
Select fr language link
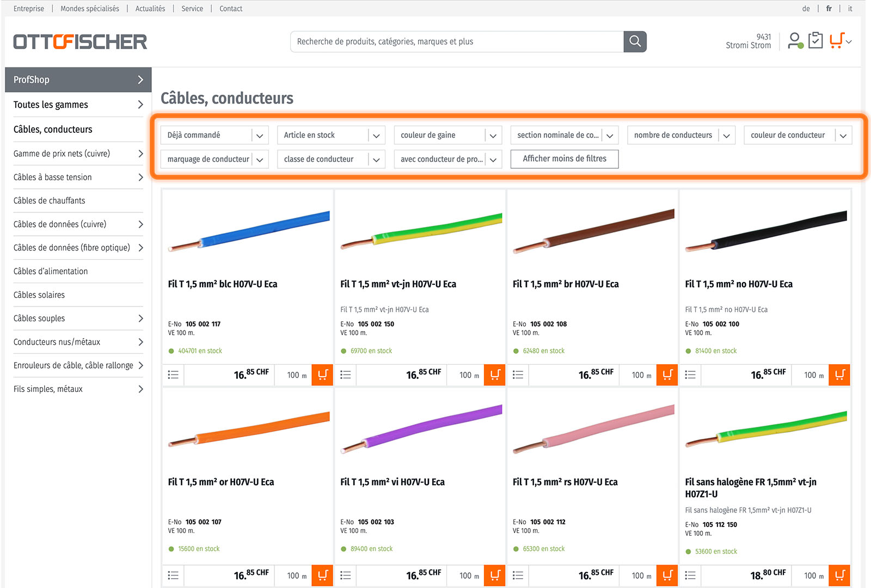click(x=829, y=9)
